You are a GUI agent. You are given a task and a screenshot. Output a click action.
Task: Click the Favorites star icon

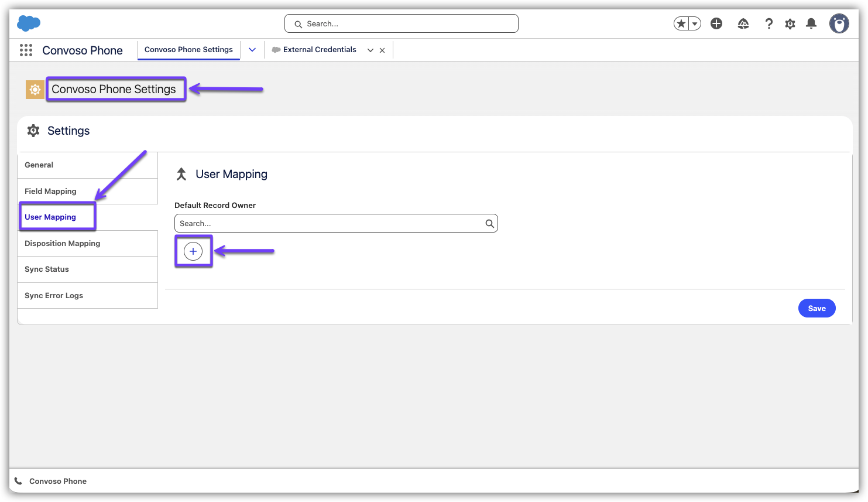coord(681,23)
